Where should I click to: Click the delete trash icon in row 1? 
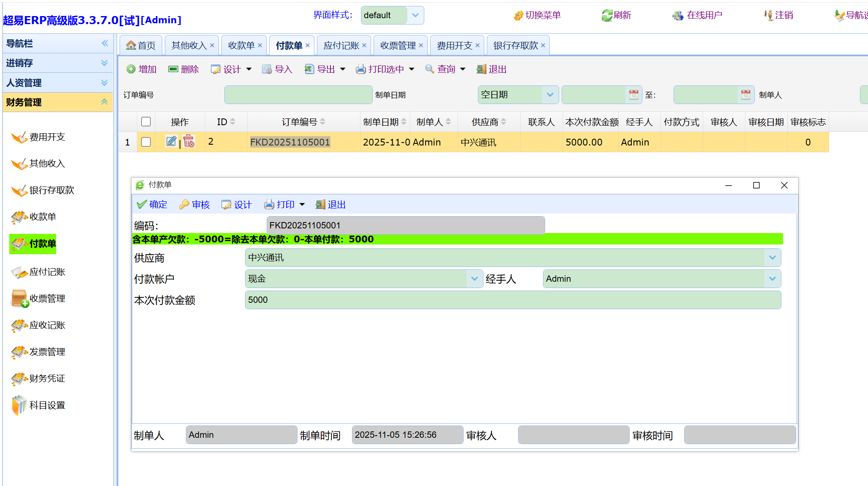coord(189,141)
